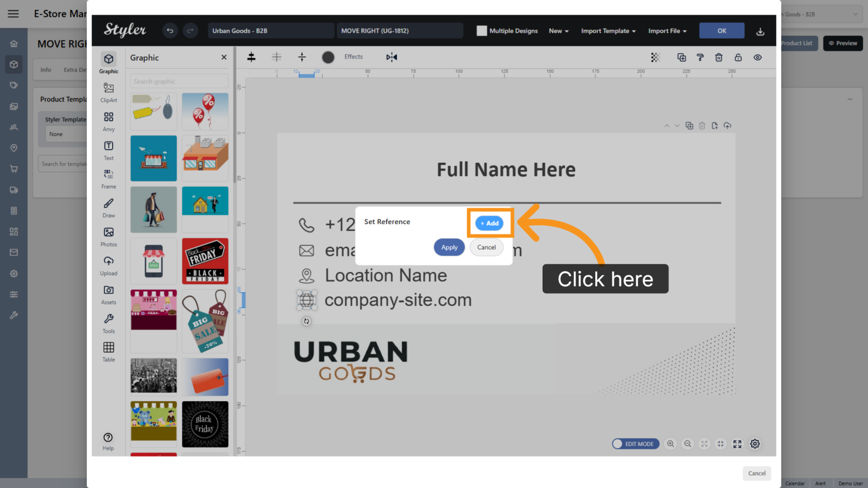Viewport: 868px width, 488px height.
Task: Select Full Name Here text on canvas
Action: tap(506, 169)
